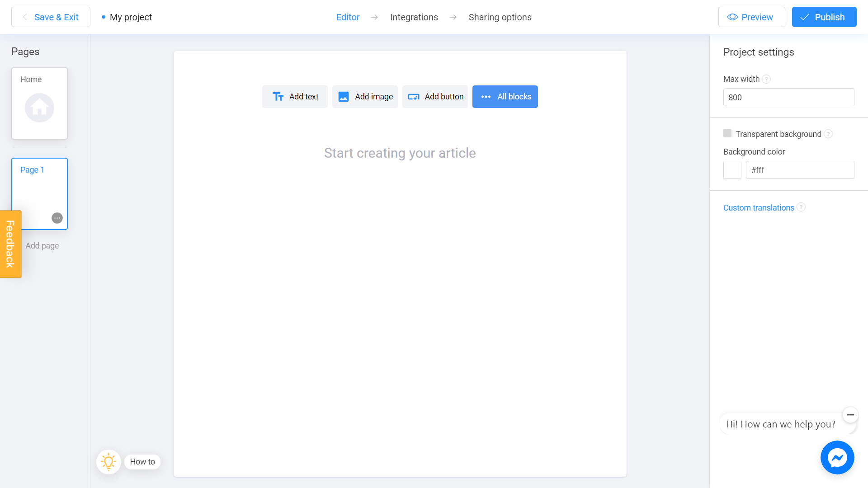The height and width of the screenshot is (488, 868).
Task: Click the Add button icon
Action: pos(414,97)
